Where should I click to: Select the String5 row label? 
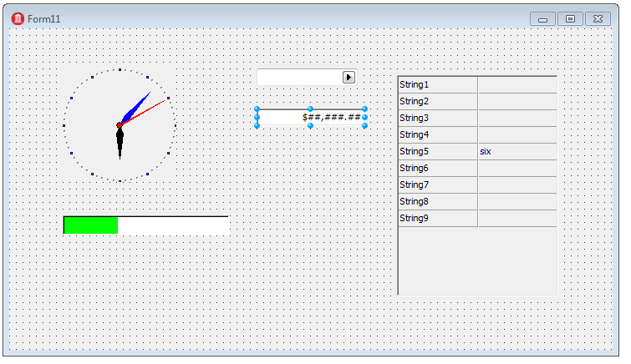pyautogui.click(x=437, y=152)
